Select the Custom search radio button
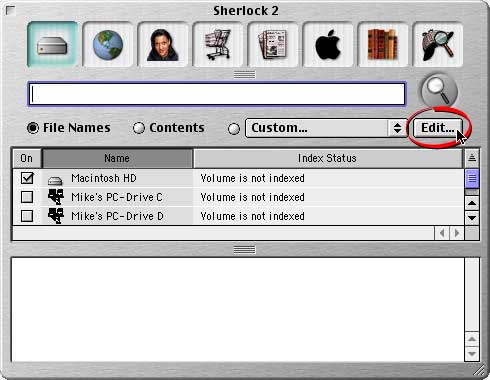Image resolution: width=490 pixels, height=380 pixels. [234, 129]
